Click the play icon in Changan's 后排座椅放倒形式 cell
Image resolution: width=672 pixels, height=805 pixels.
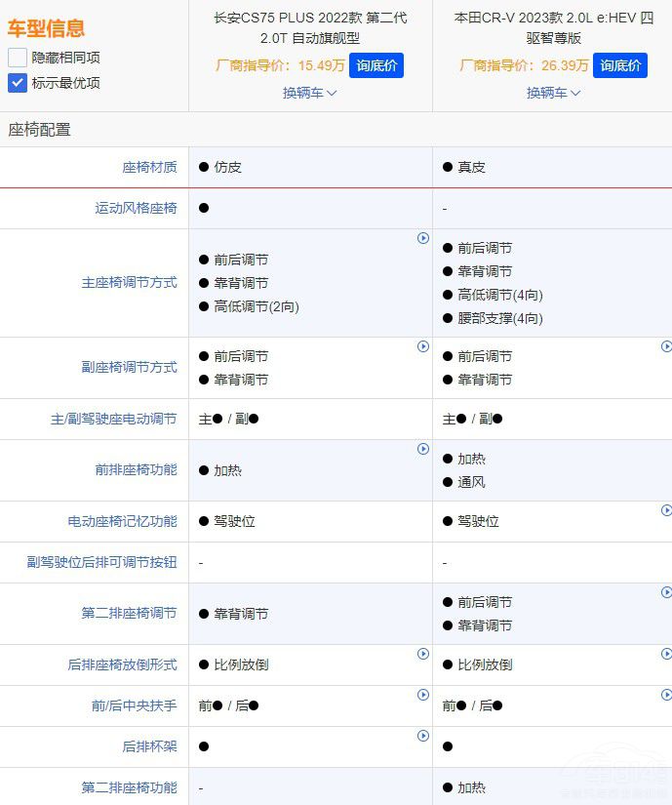pyautogui.click(x=423, y=654)
